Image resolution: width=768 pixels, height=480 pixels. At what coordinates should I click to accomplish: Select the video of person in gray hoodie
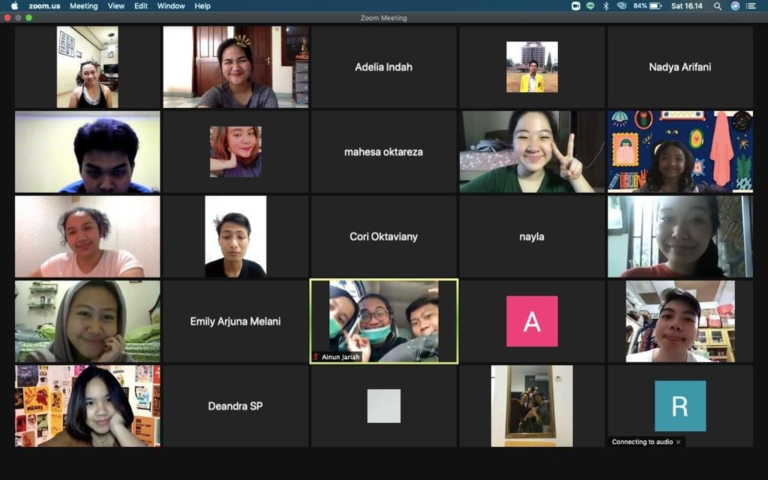(x=87, y=321)
